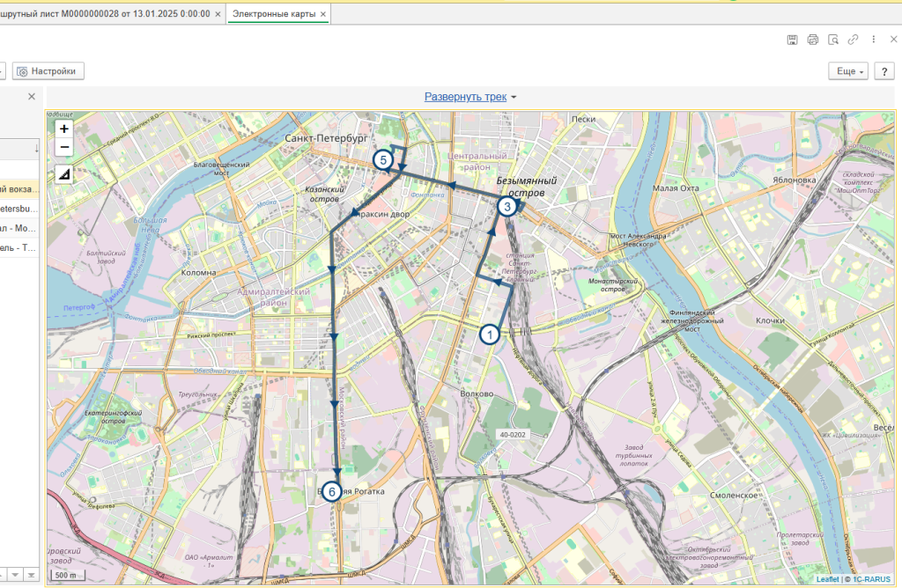Click the save (floppy disk) icon

pyautogui.click(x=793, y=40)
